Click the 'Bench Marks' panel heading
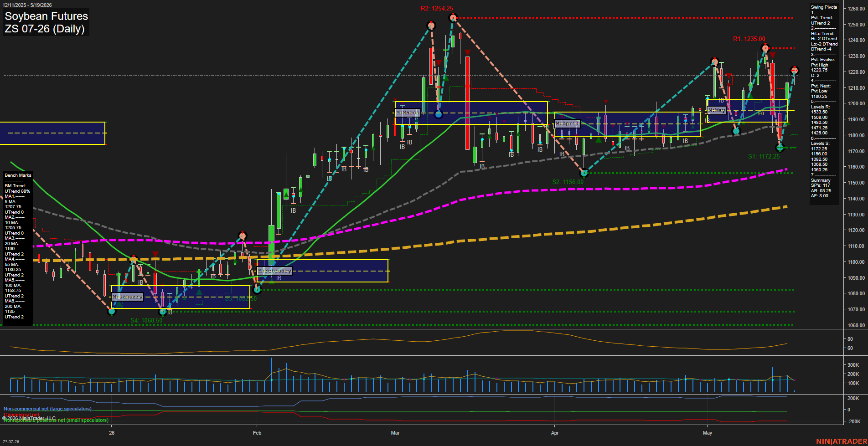 [18, 175]
